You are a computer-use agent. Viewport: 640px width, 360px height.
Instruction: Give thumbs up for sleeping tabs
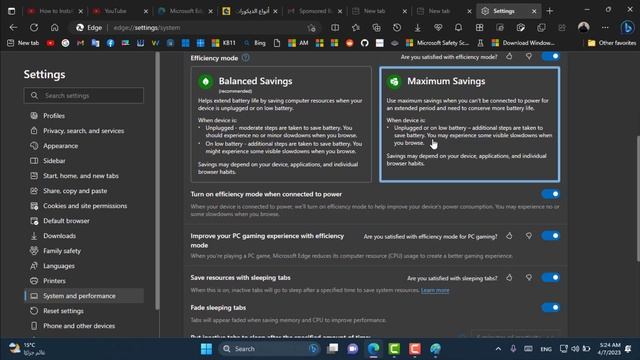pyautogui.click(x=509, y=278)
